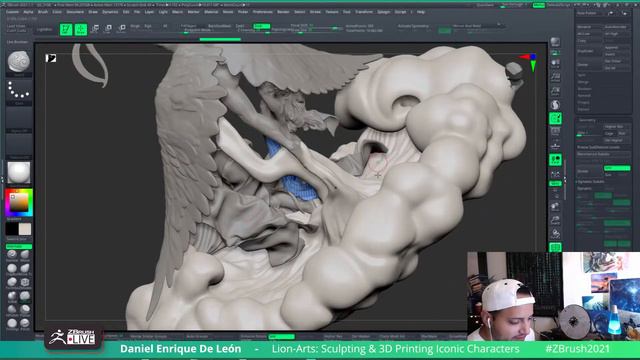
Task: Toggle the green Menus button
Action: (x=538, y=5)
